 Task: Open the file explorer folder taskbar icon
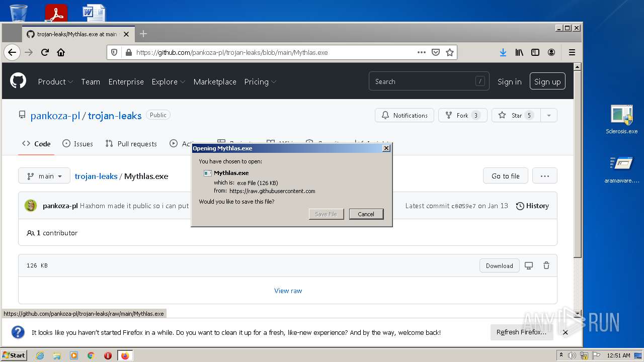(x=57, y=355)
